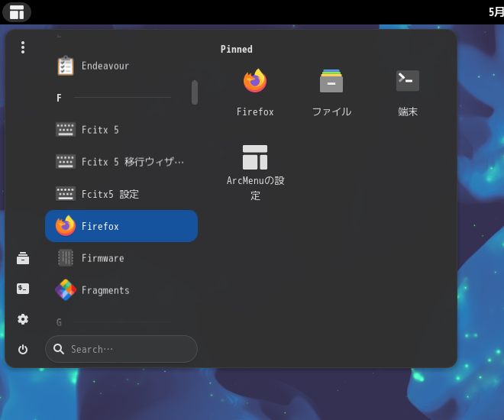
Task: Launch pinned 端末 terminal
Action: coord(408,92)
